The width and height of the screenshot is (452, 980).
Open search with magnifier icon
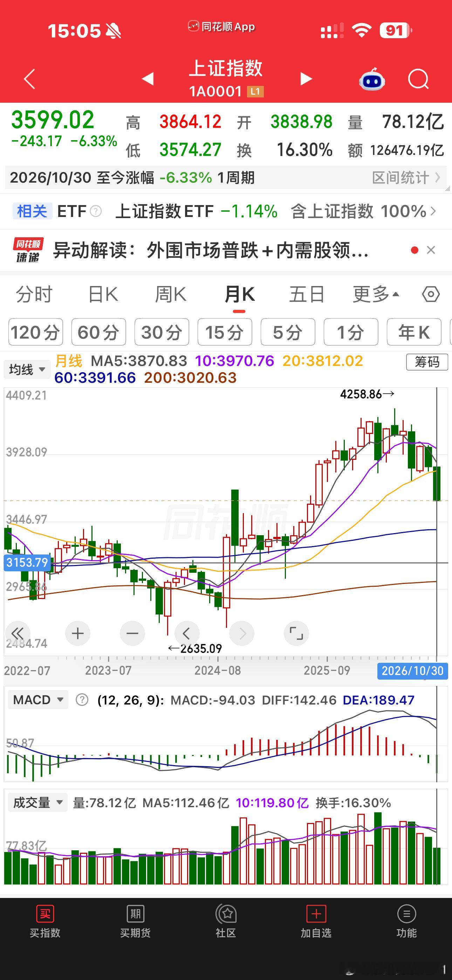pos(418,79)
